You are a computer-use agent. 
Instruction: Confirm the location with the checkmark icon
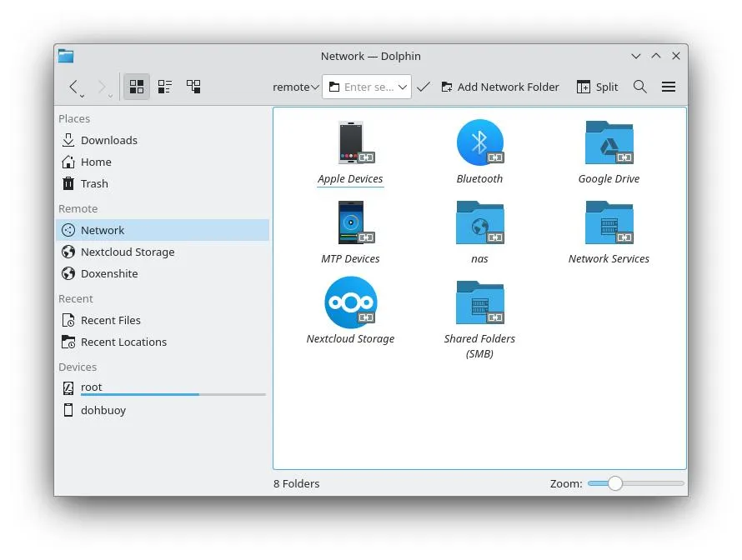pos(424,87)
